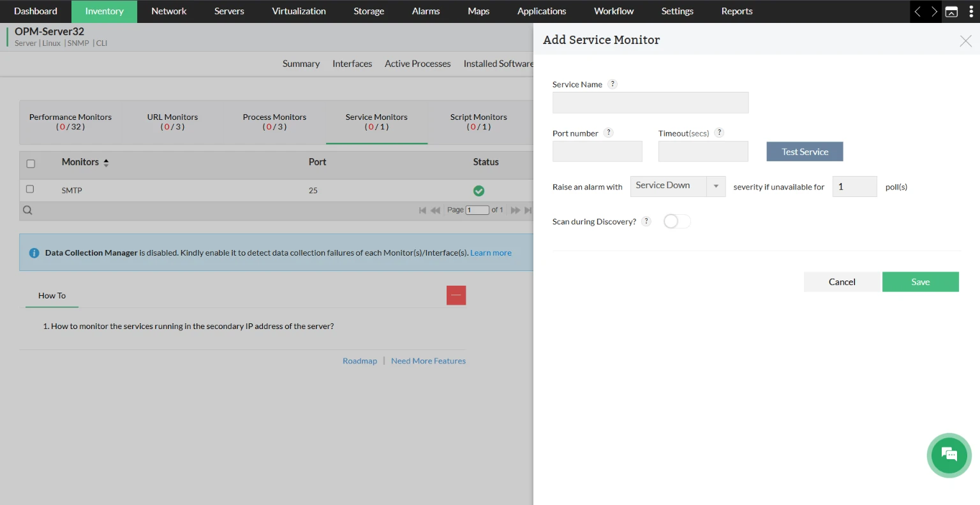
Task: Click the previous arrow in top bar
Action: point(917,11)
